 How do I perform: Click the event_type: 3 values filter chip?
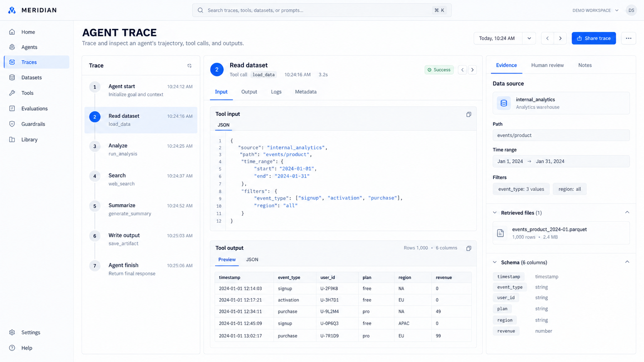click(x=521, y=189)
